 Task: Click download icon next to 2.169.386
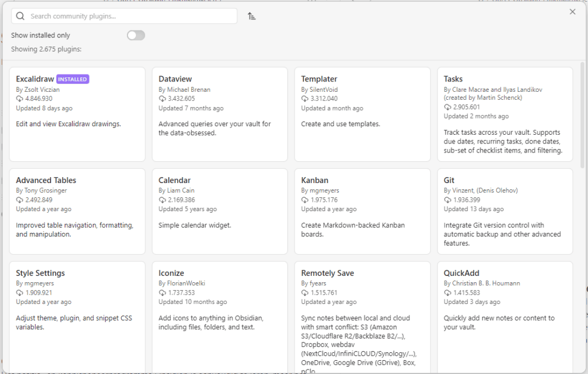162,200
